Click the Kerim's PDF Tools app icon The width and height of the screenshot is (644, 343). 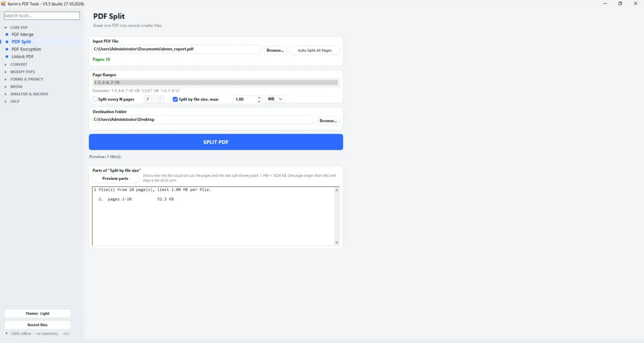click(x=3, y=4)
